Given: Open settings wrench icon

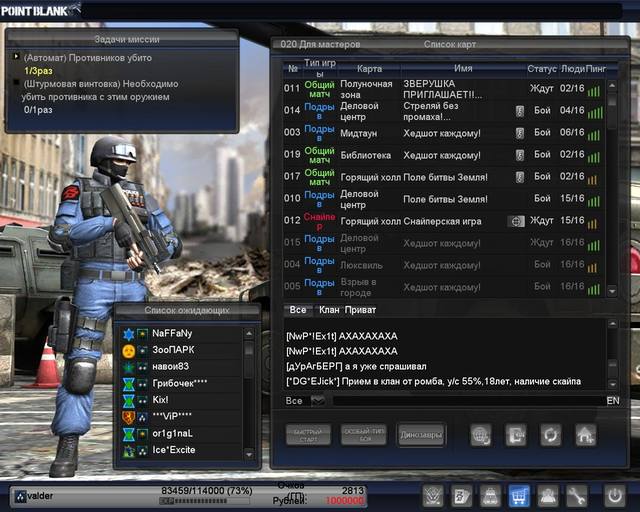Looking at the screenshot, I should (x=576, y=496).
